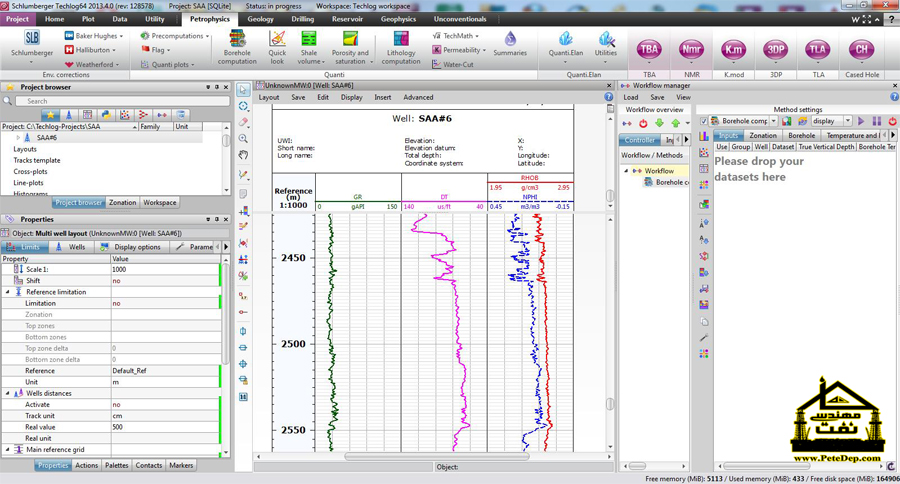Click TechMath in the Quanti group
The height and width of the screenshot is (484, 900).
(x=456, y=36)
